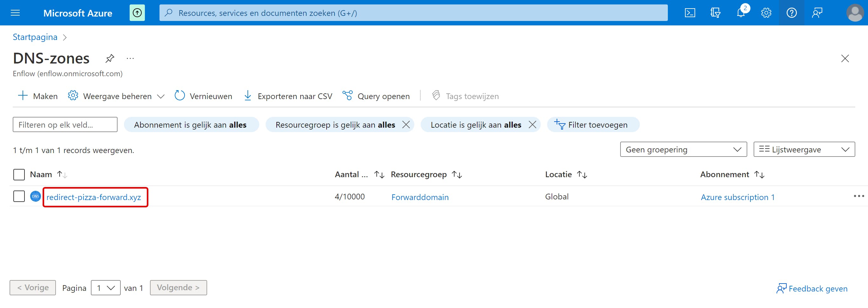Image resolution: width=868 pixels, height=308 pixels.
Task: Click Exporteren naar CSV
Action: [x=288, y=96]
